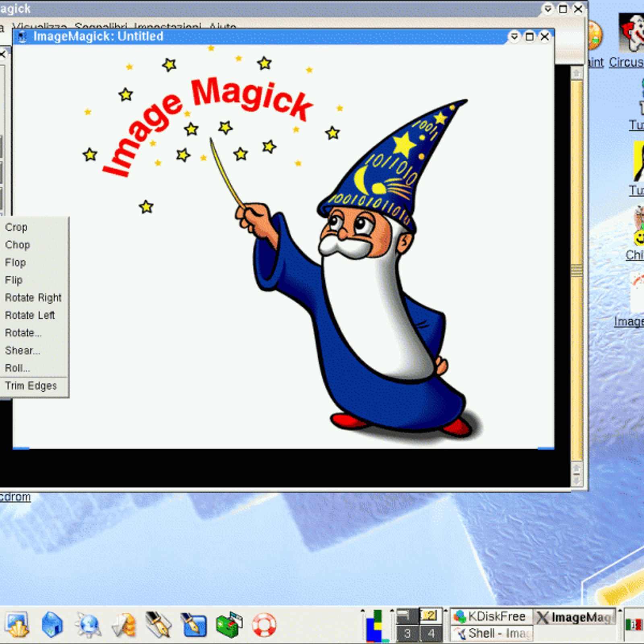Select Rotate Right in the menu
Viewport: 644px width, 644px height.
34,298
